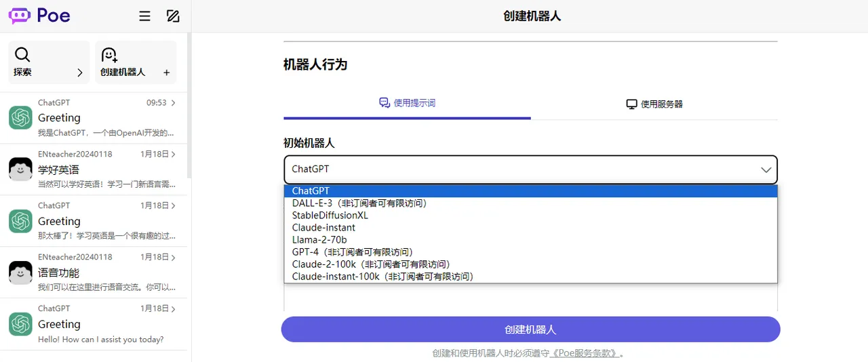Switch to the 使用提示词 tab
868x362 pixels.
(x=407, y=104)
